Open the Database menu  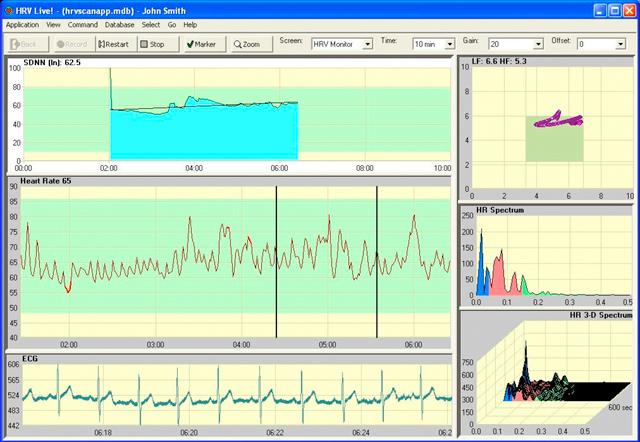coord(120,23)
